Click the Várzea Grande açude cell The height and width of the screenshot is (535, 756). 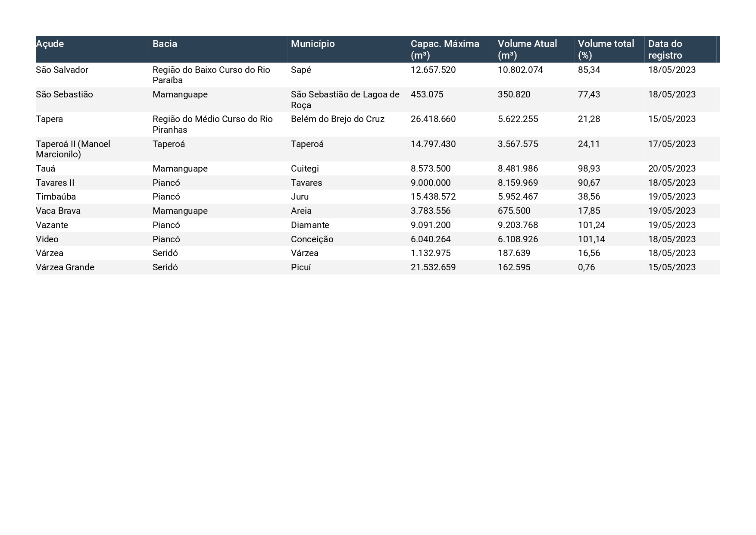(x=65, y=267)
